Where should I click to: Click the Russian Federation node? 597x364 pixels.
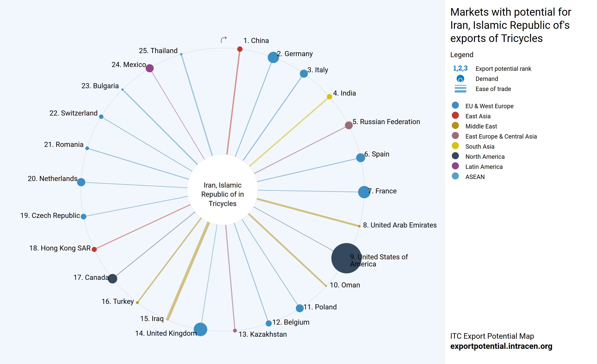coord(349,125)
